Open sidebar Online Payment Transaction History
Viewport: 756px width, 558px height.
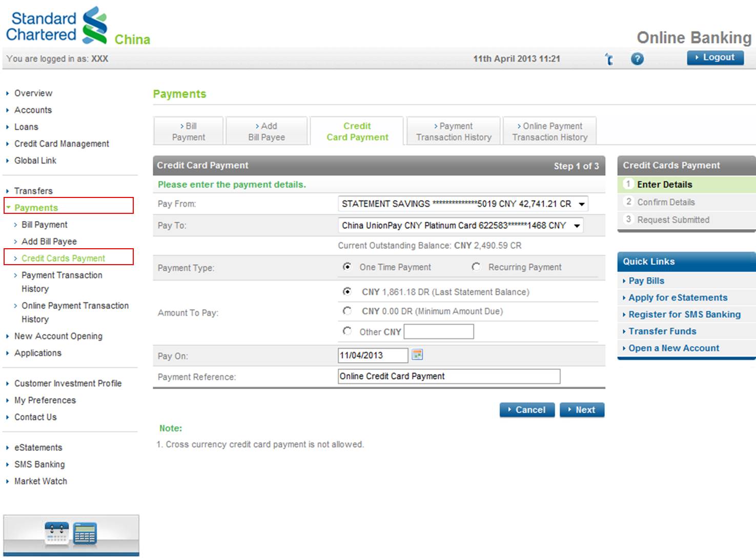(75, 312)
